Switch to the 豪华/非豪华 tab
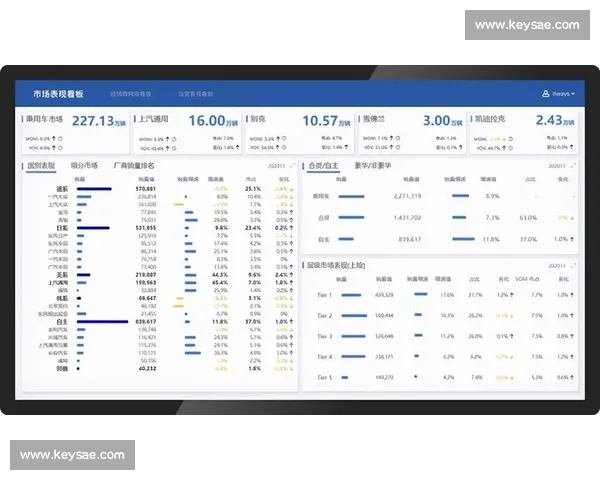This screenshot has width=600, height=480. pyautogui.click(x=373, y=165)
